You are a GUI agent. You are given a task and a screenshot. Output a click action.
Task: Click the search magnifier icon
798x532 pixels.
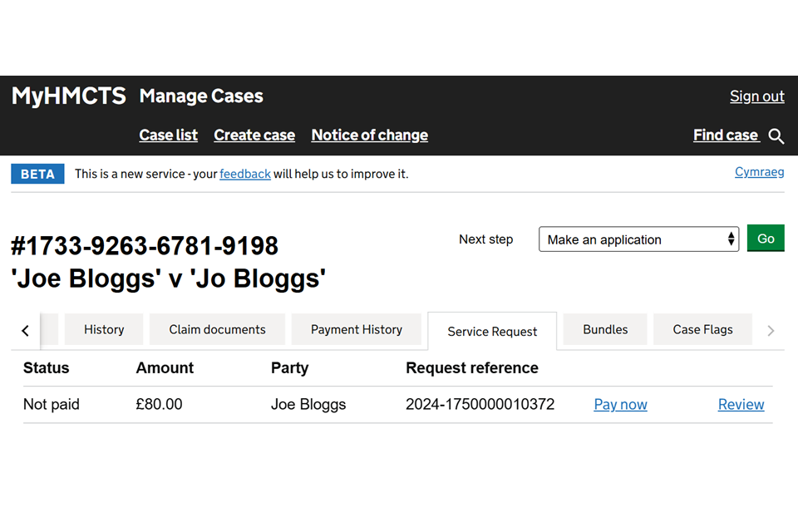[x=776, y=136]
